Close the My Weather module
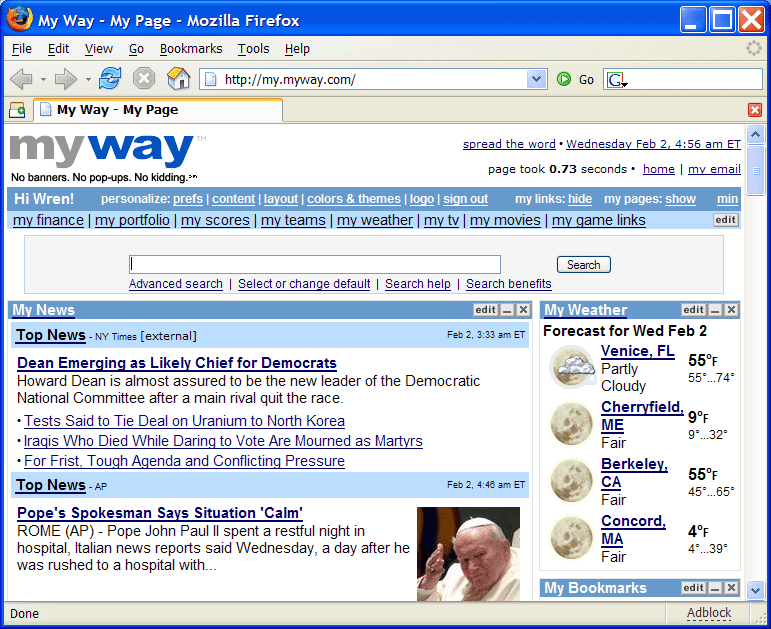 [x=731, y=310]
